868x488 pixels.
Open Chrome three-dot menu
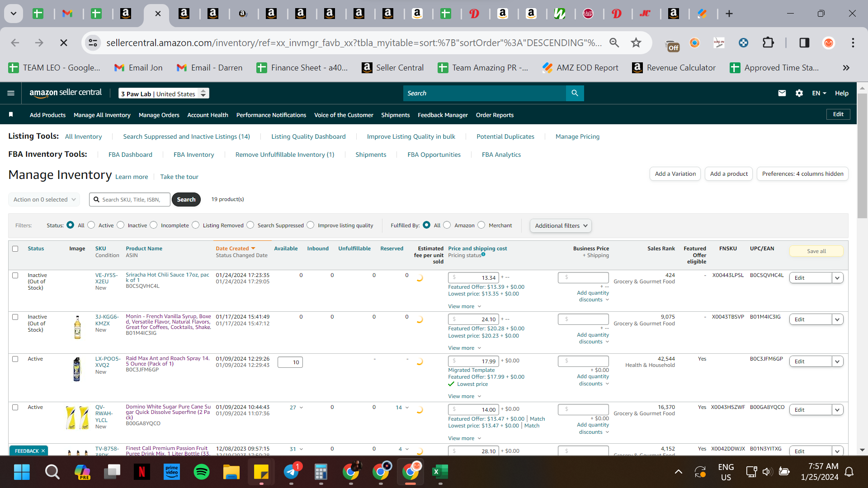pyautogui.click(x=853, y=42)
